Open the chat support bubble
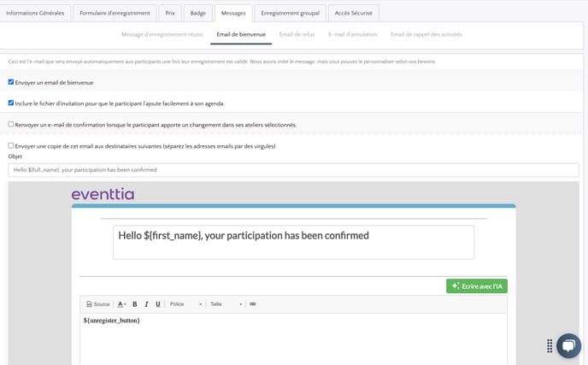 coord(568,345)
